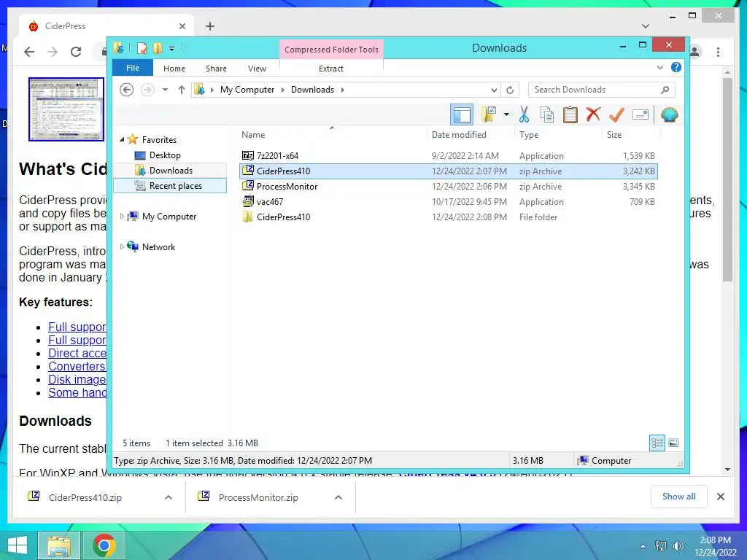The image size is (747, 560).
Task: Click the Windows Start button
Action: point(18,545)
